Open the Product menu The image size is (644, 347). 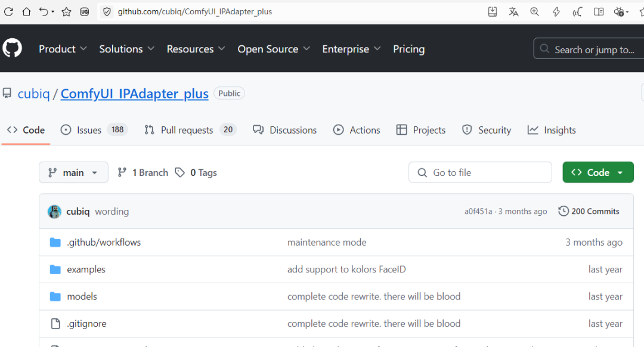(63, 49)
